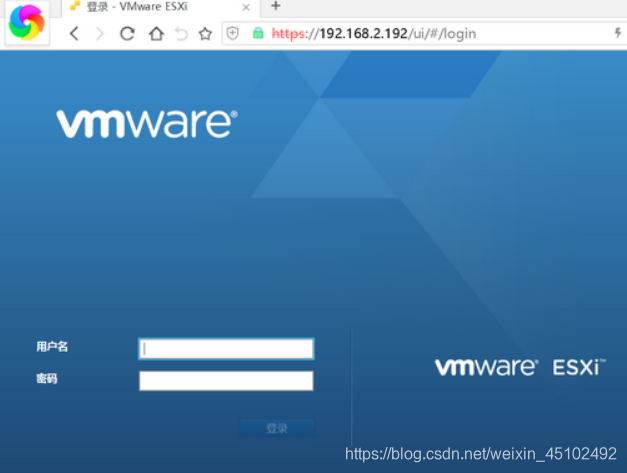Click the large vmware logo at top left
Image resolution: width=627 pixels, height=473 pixels.
pyautogui.click(x=147, y=124)
